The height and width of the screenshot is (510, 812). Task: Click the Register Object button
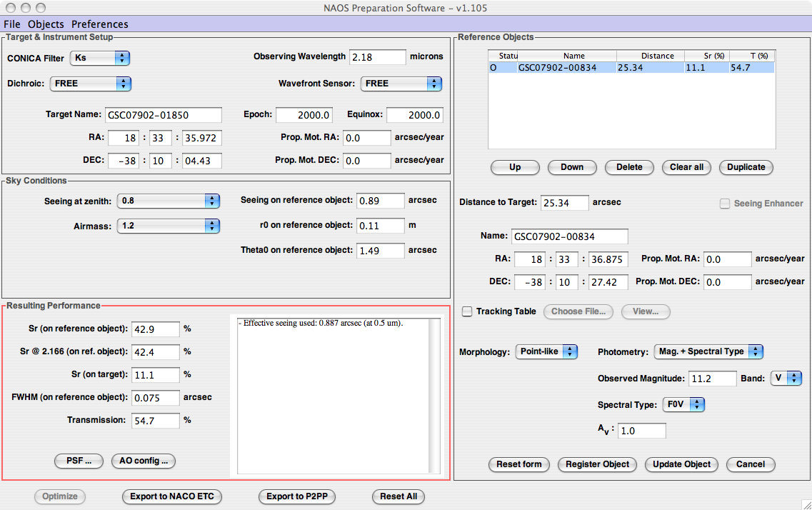point(597,464)
